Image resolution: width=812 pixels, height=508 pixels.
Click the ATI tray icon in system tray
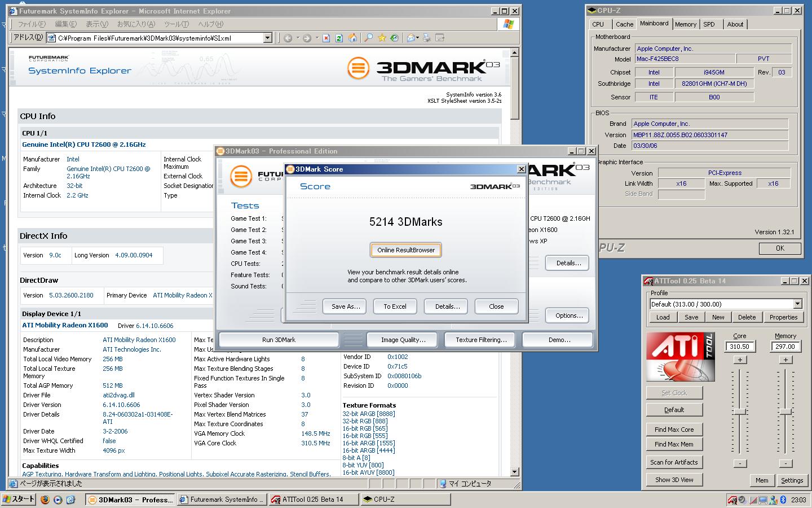pyautogui.click(x=732, y=500)
